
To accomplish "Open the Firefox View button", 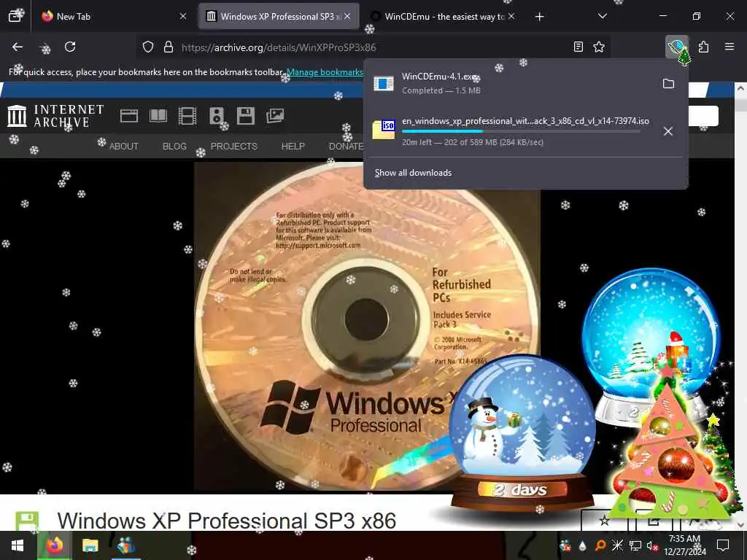I will click(15, 16).
